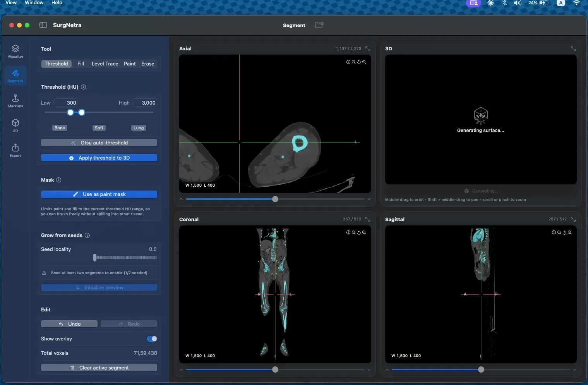Zoom out in the Axial viewport
588x385 pixels.
[353, 62]
